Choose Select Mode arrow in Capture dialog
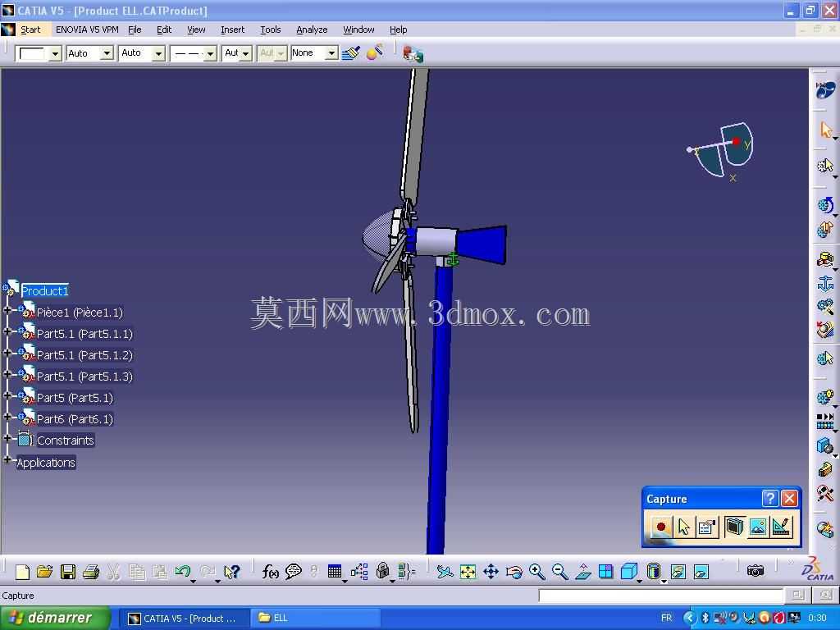This screenshot has height=630, width=840. 683,527
